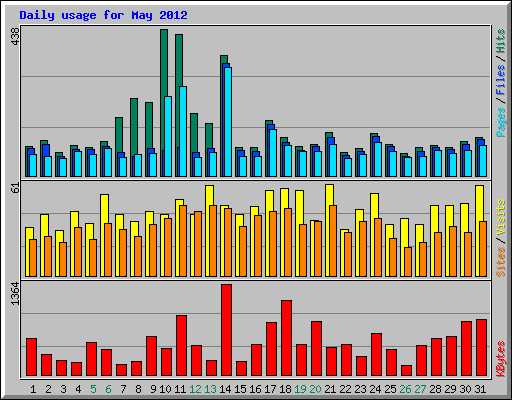Select day label 4 on the axis
The width and height of the screenshot is (512, 400).
click(78, 389)
